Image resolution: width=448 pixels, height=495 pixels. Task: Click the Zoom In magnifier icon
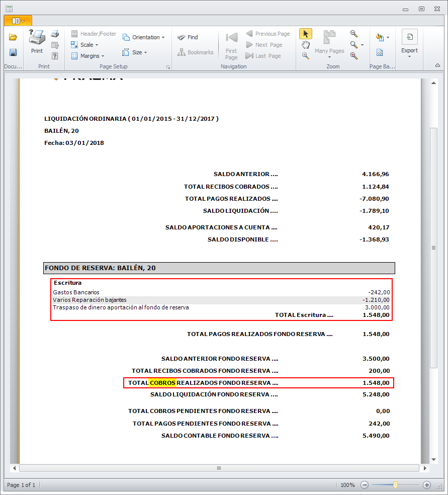[354, 56]
